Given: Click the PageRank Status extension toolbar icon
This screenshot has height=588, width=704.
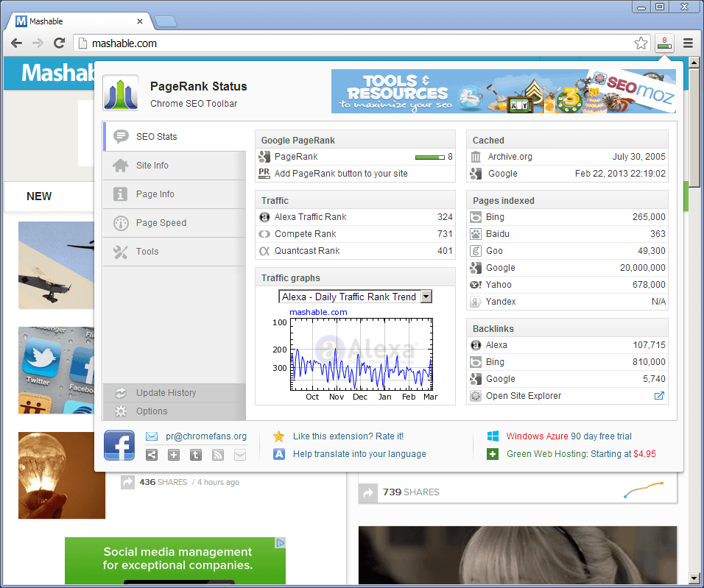Looking at the screenshot, I should click(x=664, y=43).
